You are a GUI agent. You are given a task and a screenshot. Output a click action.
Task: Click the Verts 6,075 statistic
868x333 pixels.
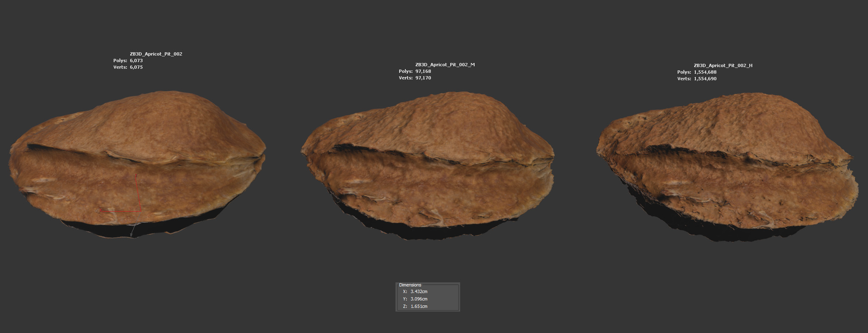click(x=136, y=67)
